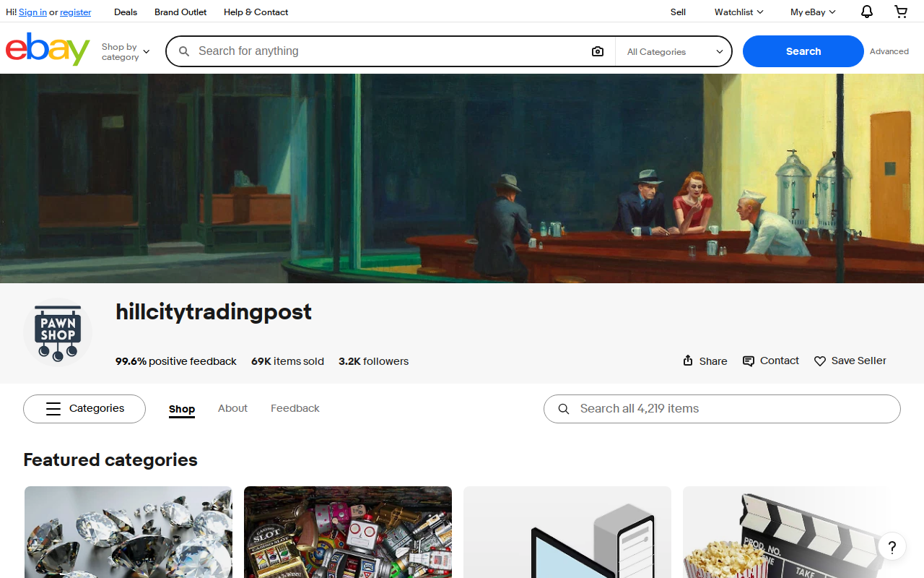Open the diamonds featured category thumbnail
The width and height of the screenshot is (924, 578).
pos(128,532)
